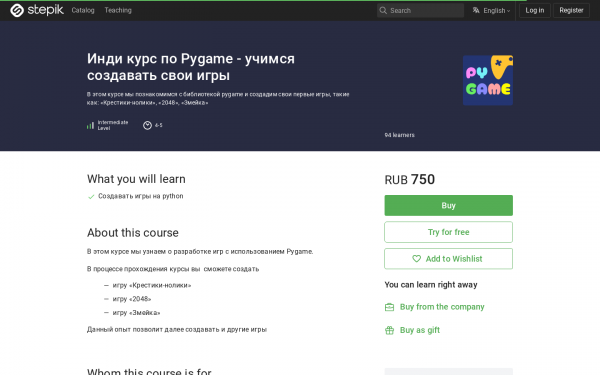Click the Intermediate Level label

click(x=112, y=125)
